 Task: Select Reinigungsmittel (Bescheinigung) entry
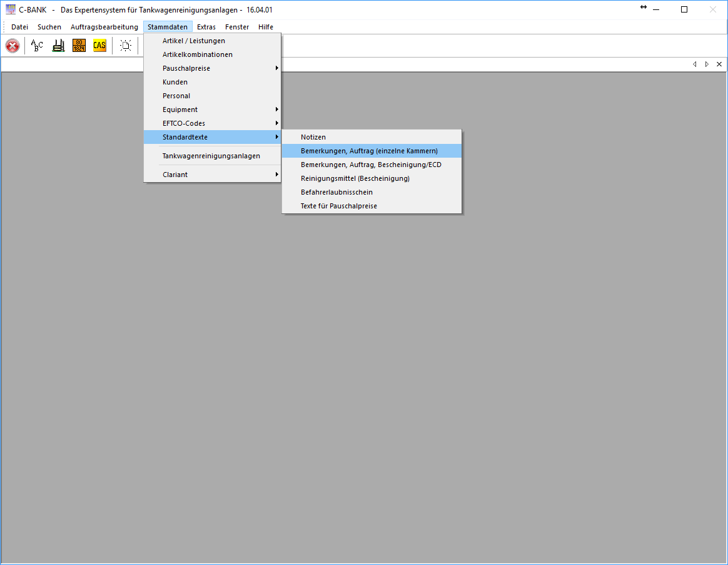[355, 178]
